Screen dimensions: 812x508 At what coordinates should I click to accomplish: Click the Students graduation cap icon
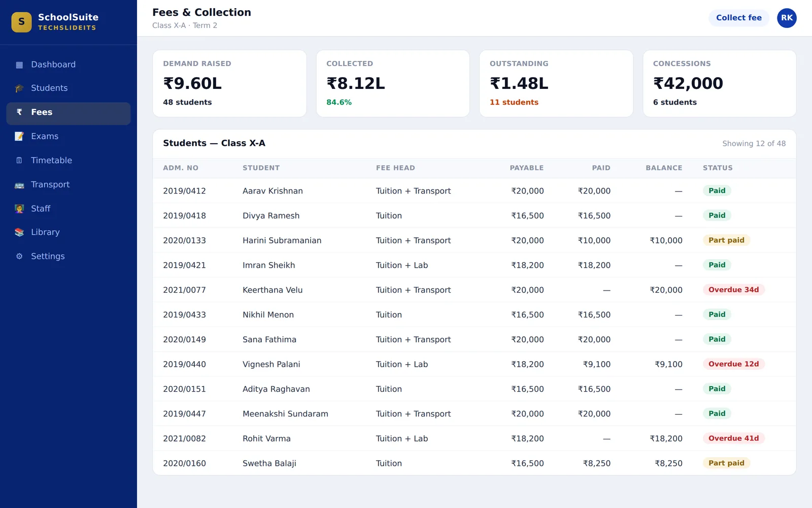(19, 88)
